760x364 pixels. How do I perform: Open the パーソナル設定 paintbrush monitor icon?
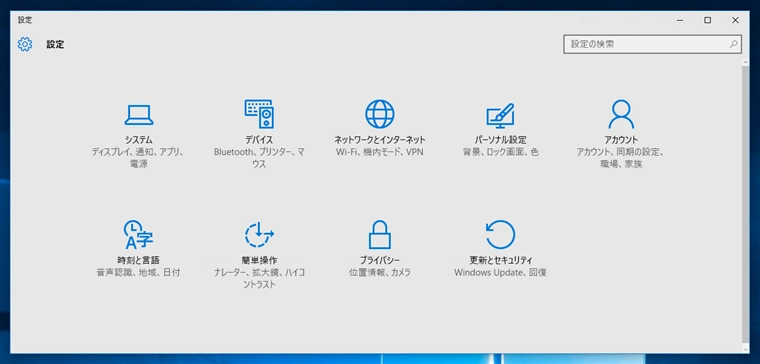[500, 115]
